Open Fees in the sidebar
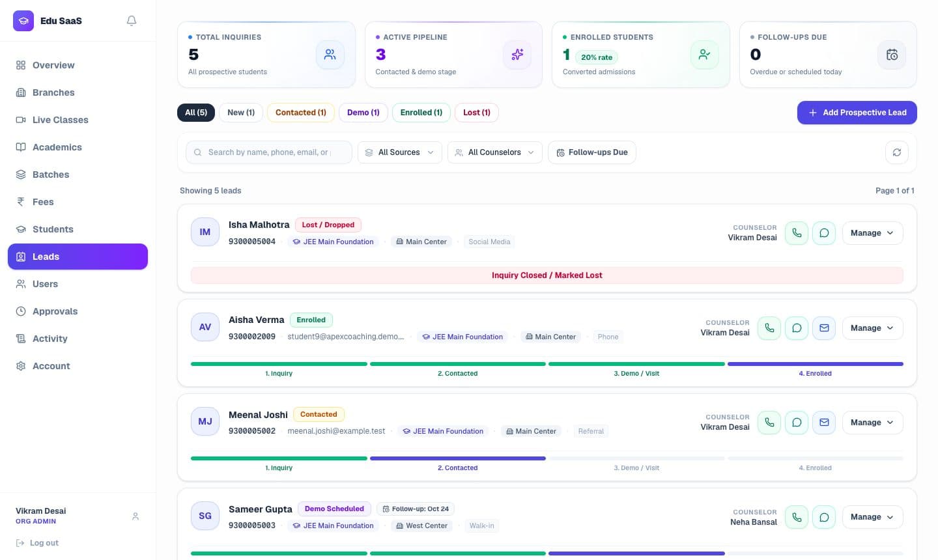 coord(78,202)
